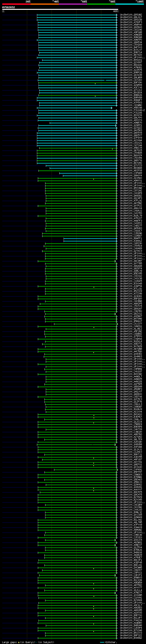Select hit label UniRef100_B1LUP7

[x=131, y=618]
